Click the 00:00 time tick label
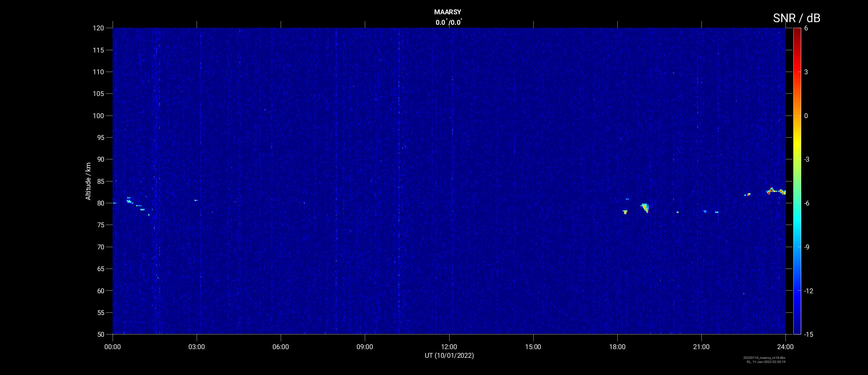Viewport: 868px width, 375px height. coord(113,347)
